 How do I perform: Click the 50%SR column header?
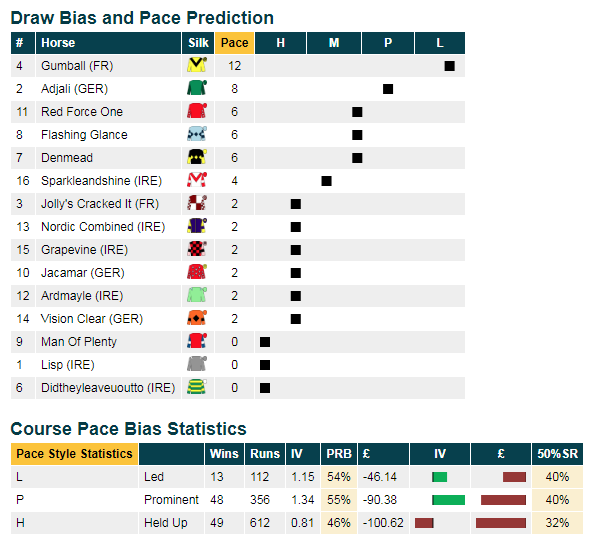click(557, 453)
